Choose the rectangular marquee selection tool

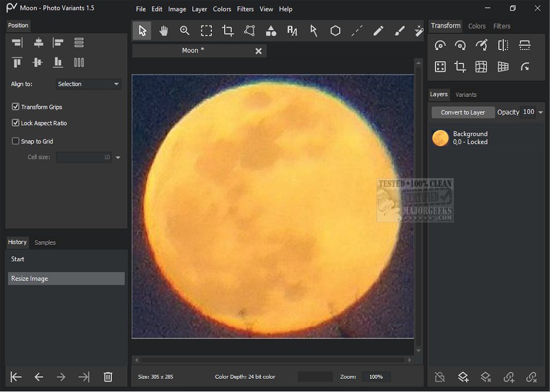[x=206, y=31]
